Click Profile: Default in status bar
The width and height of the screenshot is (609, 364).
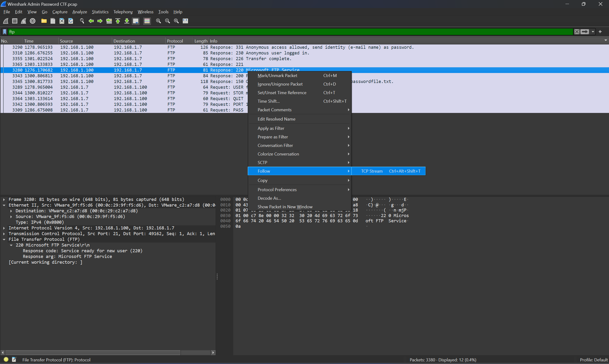click(x=594, y=359)
